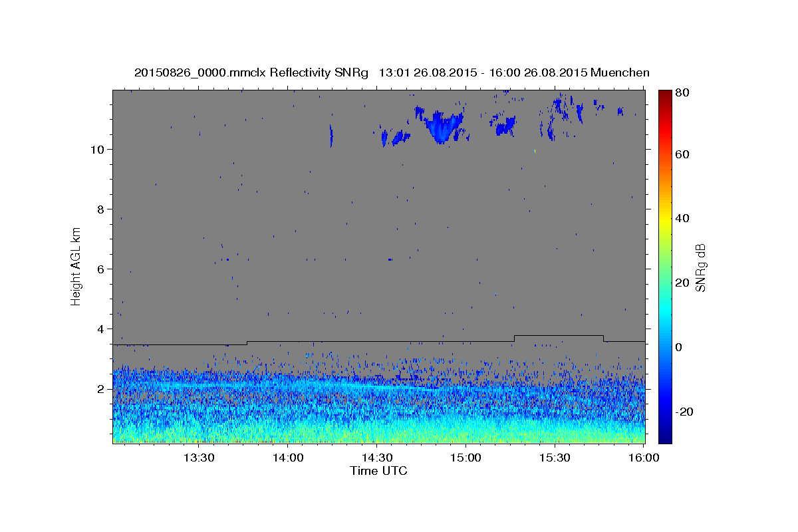Viewport: 798px width, 532px height.
Task: Click the height axis tick label '8'
Action: point(102,209)
